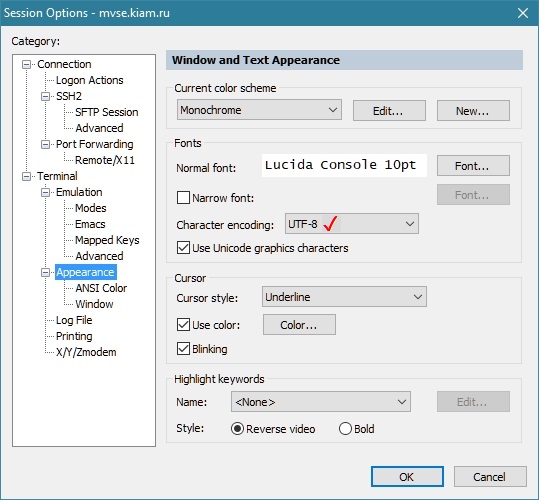Choose the normal font with Font button

[x=473, y=166]
